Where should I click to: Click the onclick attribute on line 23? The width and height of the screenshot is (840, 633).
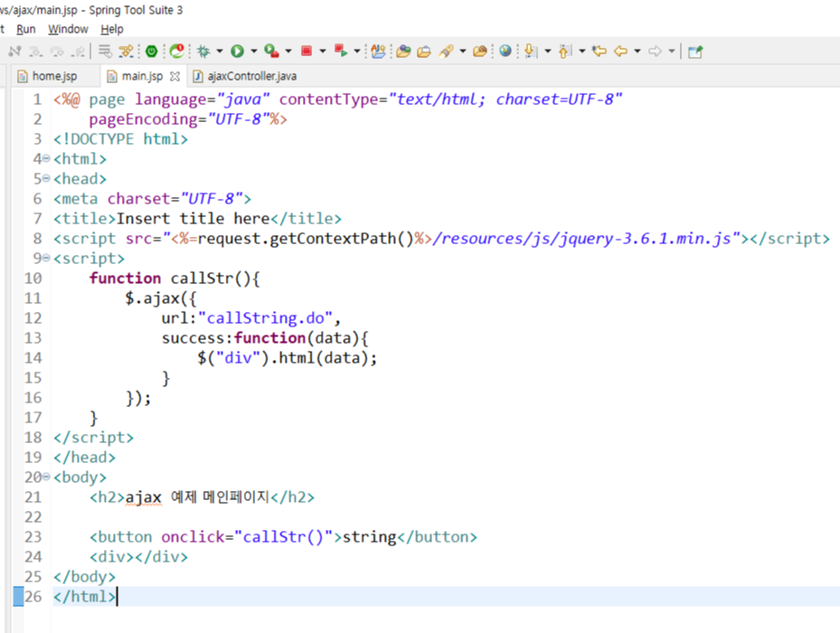193,536
